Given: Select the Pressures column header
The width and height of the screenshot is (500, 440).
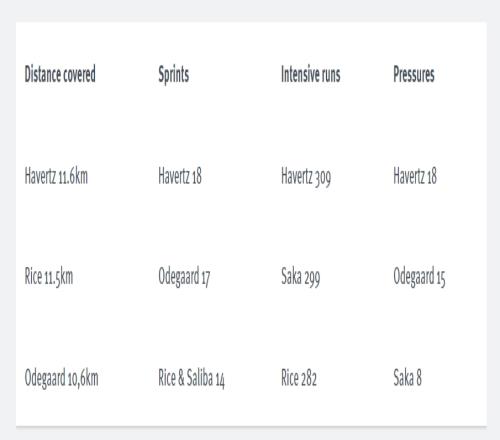Looking at the screenshot, I should tap(414, 74).
